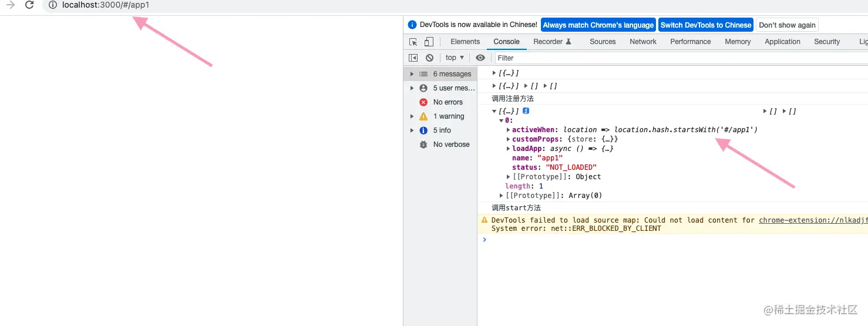Click the name: "app1" property line
Image resolution: width=868 pixels, height=326 pixels.
coord(537,158)
